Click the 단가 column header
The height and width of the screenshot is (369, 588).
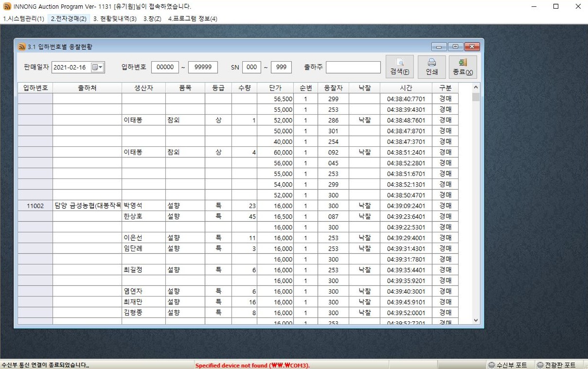tap(275, 88)
